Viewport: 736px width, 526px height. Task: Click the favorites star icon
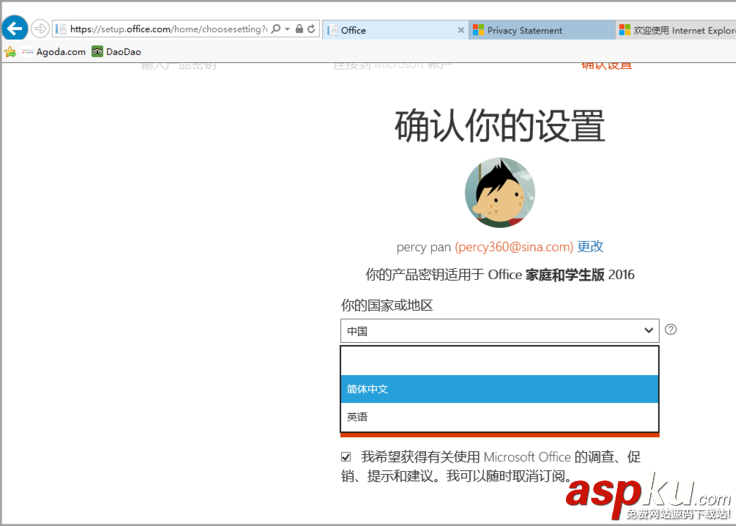click(x=10, y=52)
